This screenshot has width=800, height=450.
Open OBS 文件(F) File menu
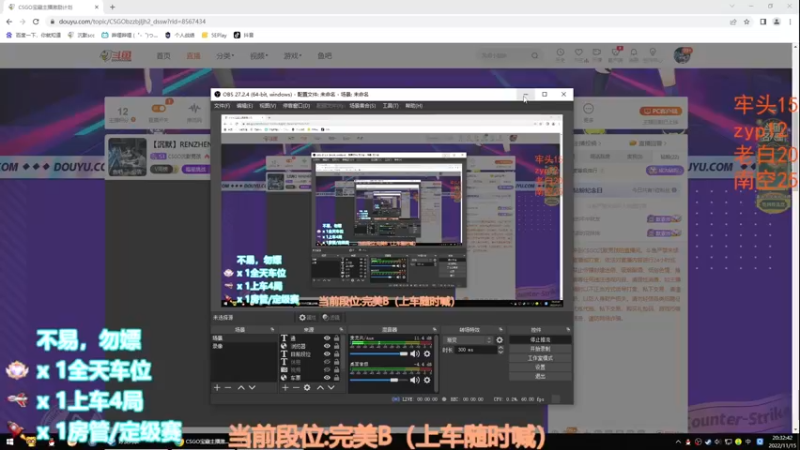click(222, 106)
